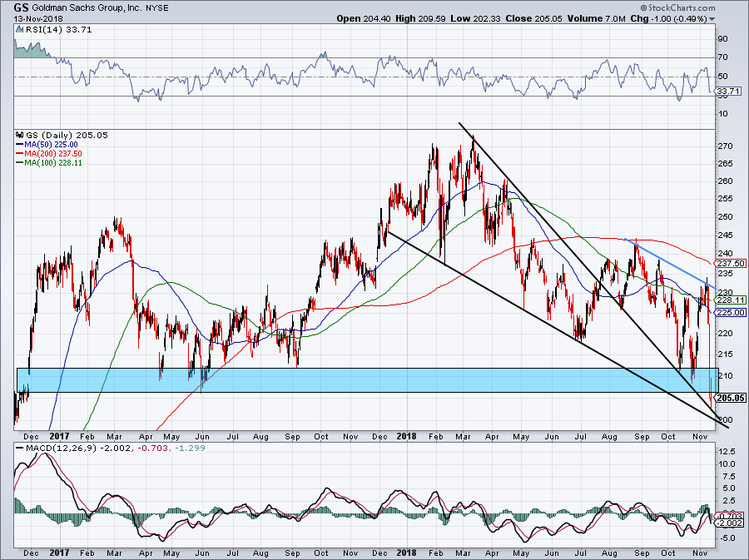Click the 270 price level on the right axis
Screen dimensions: 749x560
click(725, 146)
